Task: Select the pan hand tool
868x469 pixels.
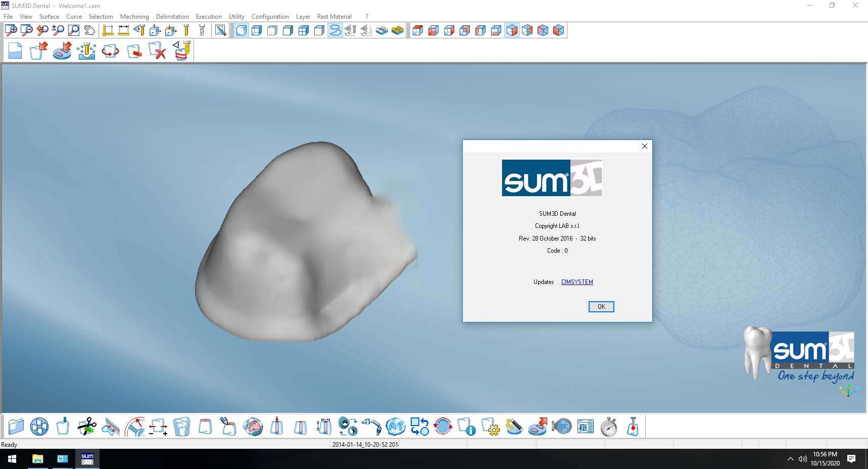Action: (89, 30)
